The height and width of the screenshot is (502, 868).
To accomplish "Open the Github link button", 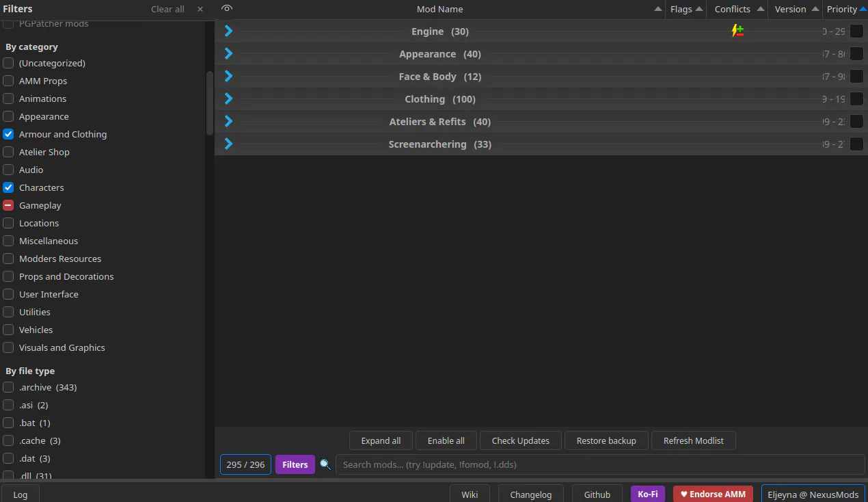I will click(597, 494).
